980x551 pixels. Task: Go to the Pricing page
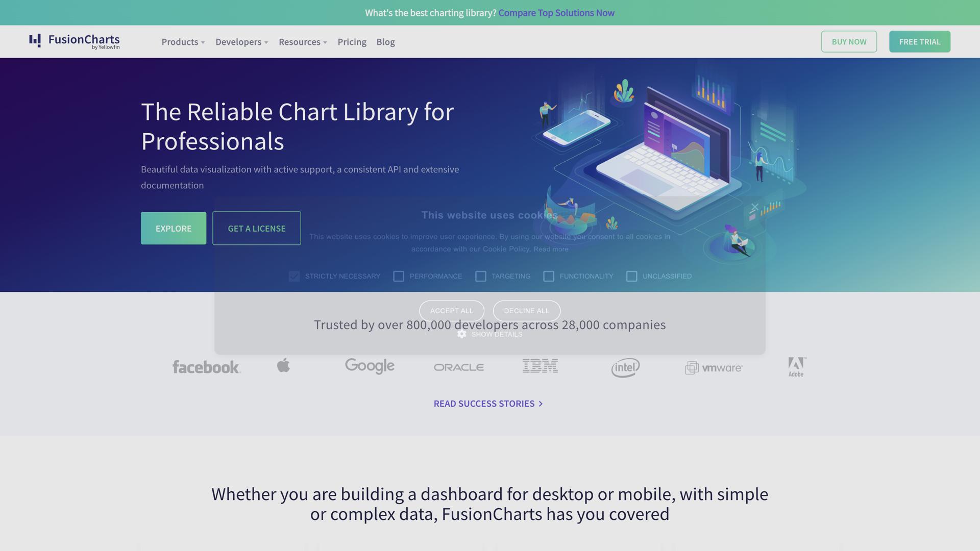[352, 42]
